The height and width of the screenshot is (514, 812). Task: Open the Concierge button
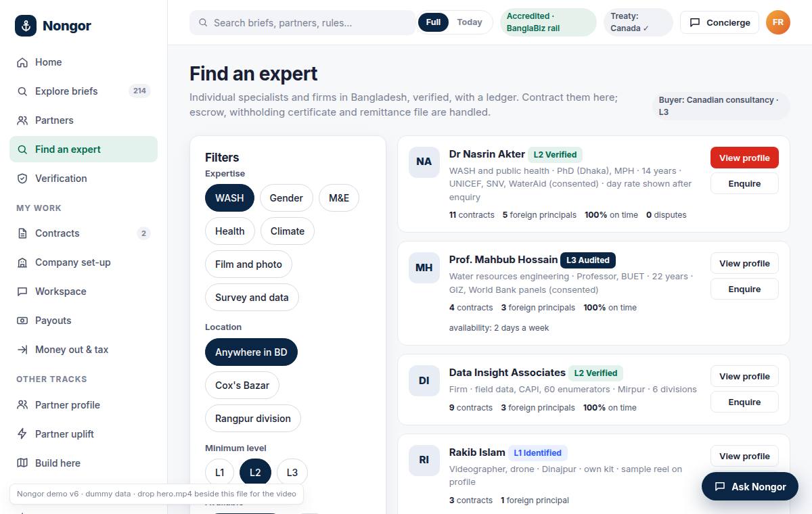coord(719,22)
